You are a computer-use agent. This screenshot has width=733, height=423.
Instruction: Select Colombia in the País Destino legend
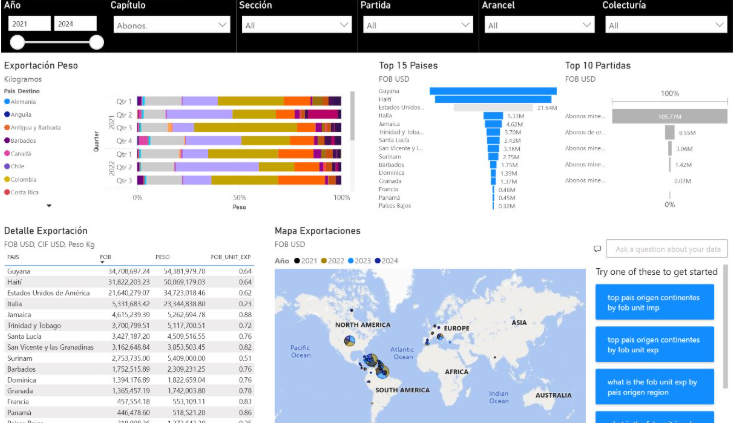[20, 179]
